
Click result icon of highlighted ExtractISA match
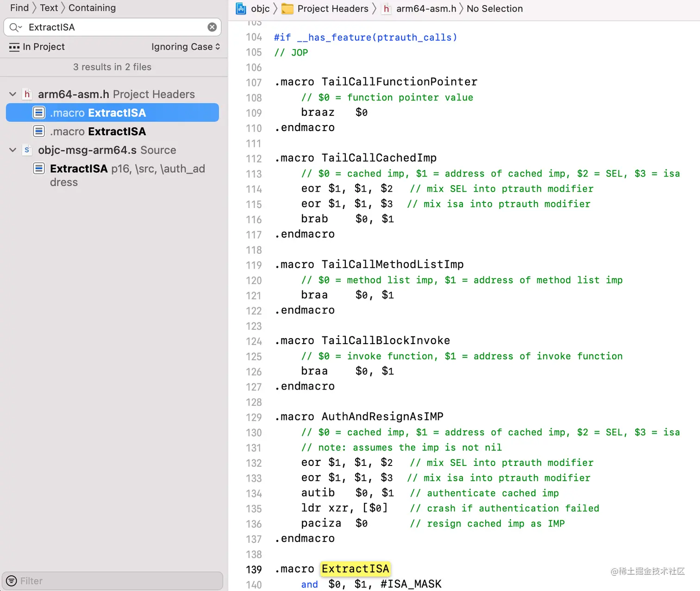click(x=39, y=113)
